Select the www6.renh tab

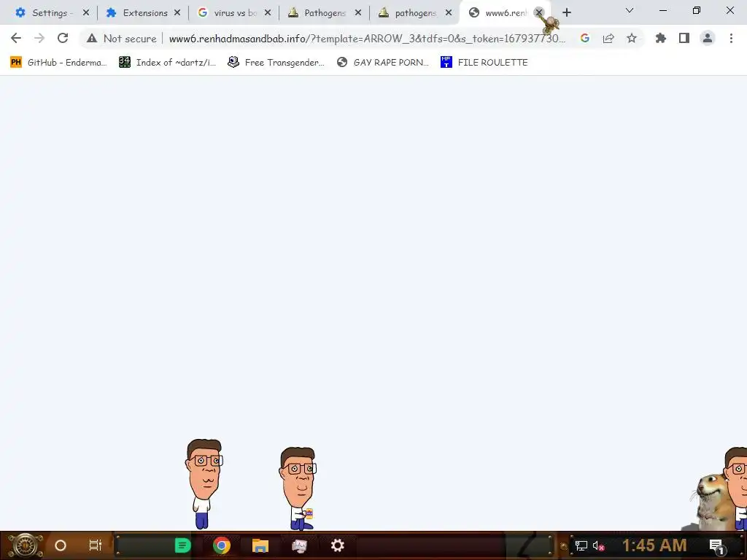click(x=500, y=13)
